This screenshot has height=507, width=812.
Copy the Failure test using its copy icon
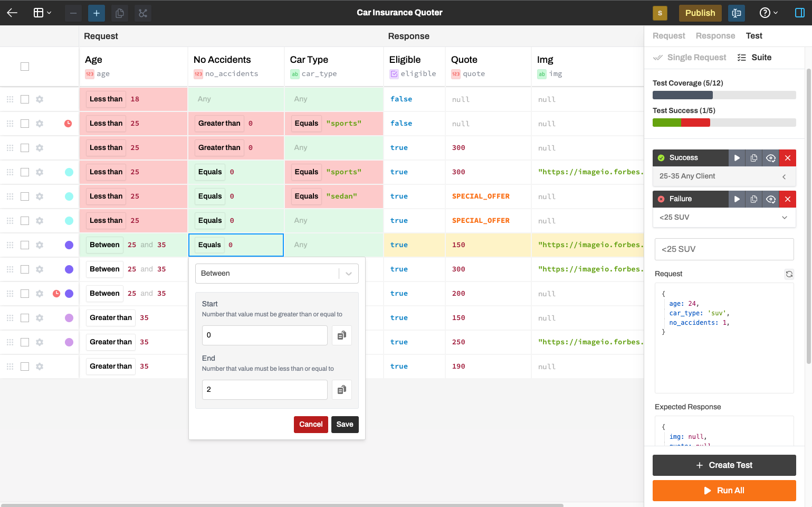point(753,199)
